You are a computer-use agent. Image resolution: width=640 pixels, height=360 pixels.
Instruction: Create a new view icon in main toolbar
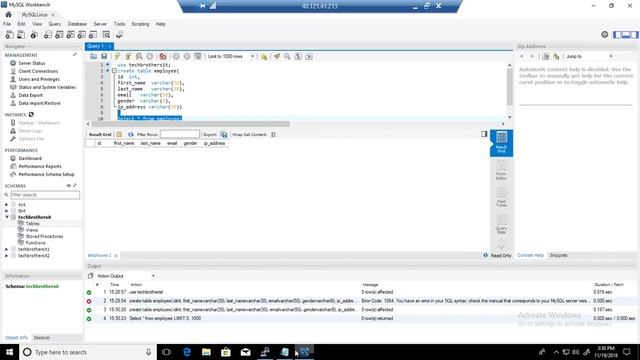pos(71,35)
